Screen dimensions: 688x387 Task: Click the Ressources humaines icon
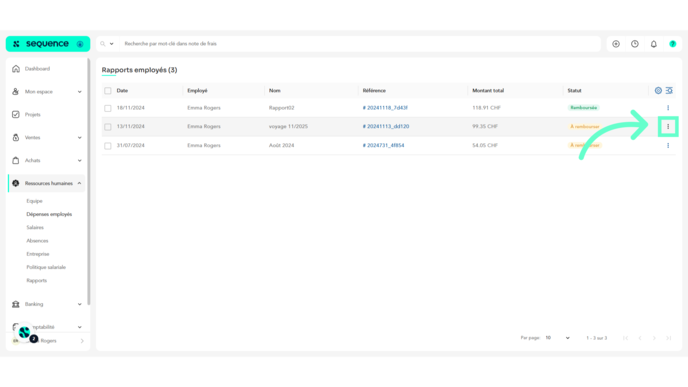pos(16,183)
